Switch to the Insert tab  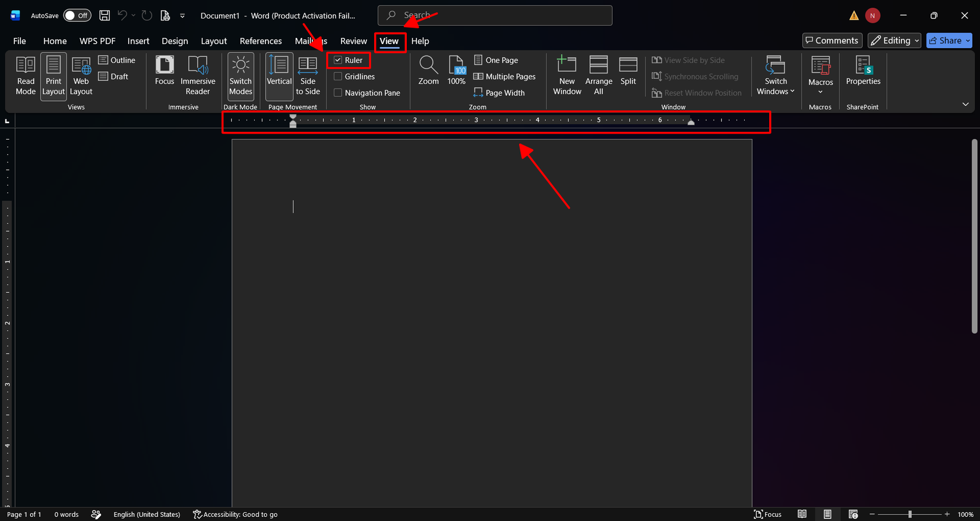138,41
